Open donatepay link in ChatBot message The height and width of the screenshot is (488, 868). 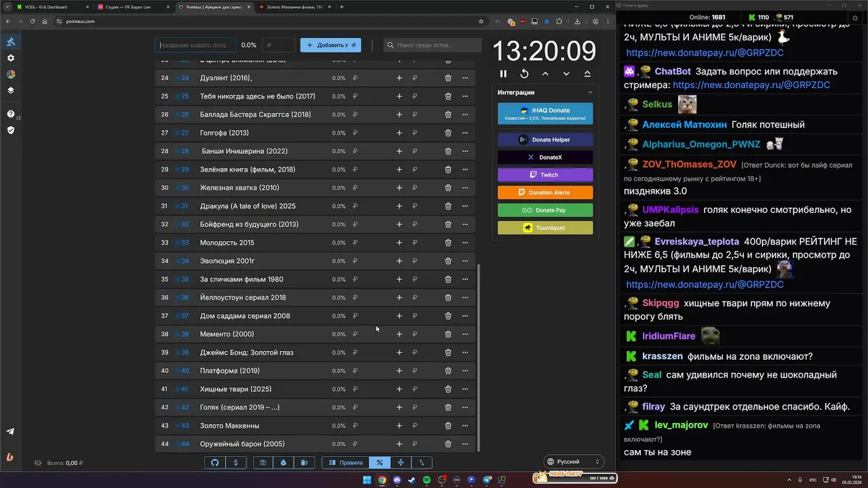point(751,85)
